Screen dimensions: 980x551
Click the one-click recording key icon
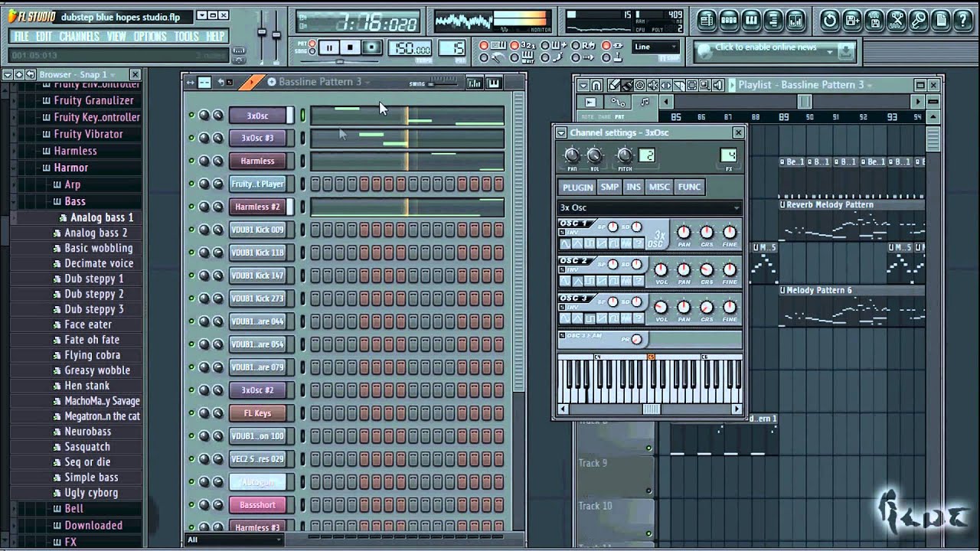pyautogui.click(x=919, y=21)
